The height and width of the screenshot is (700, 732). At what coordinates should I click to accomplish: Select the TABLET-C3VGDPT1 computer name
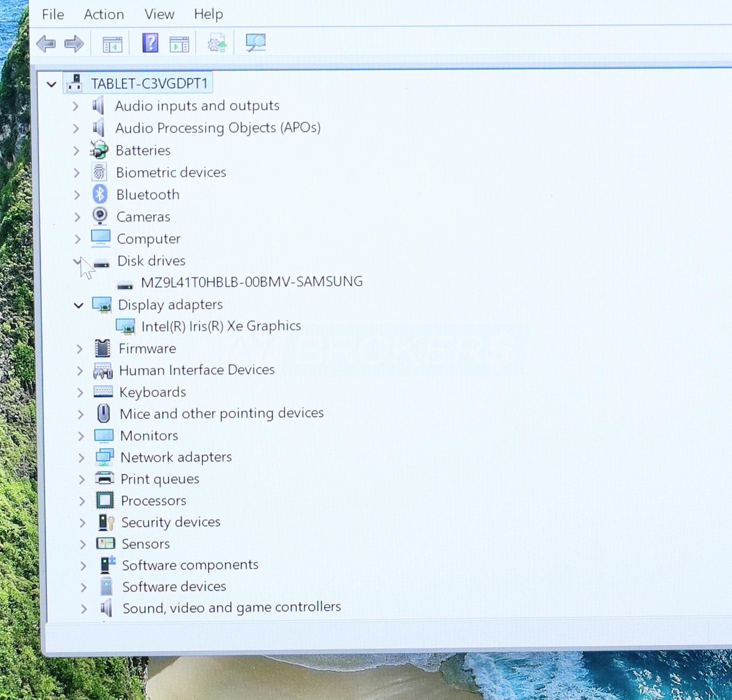(149, 84)
